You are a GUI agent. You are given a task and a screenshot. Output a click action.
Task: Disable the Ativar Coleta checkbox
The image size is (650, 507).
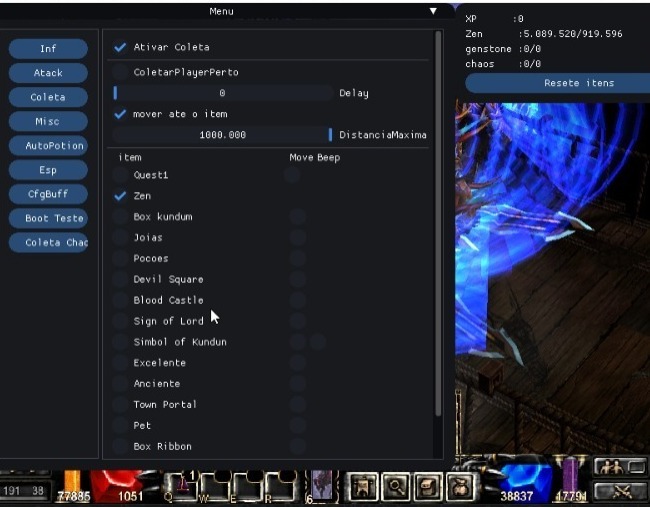tap(120, 47)
